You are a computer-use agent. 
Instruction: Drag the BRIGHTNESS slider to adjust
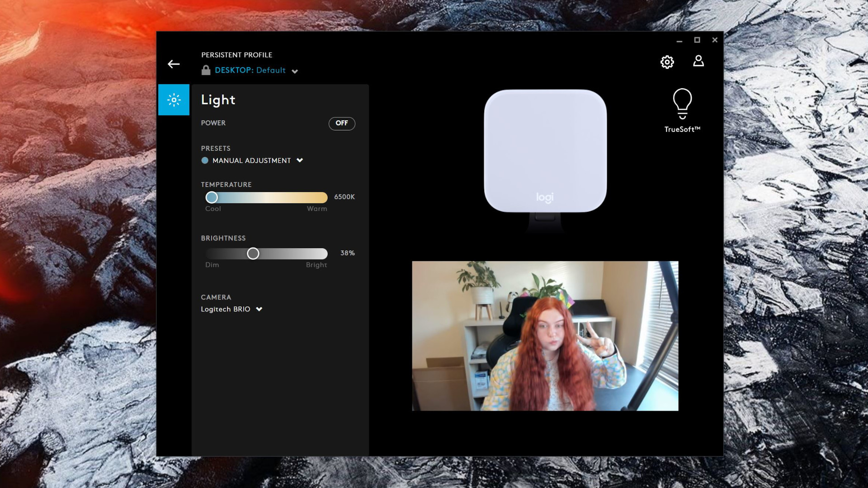pyautogui.click(x=252, y=253)
